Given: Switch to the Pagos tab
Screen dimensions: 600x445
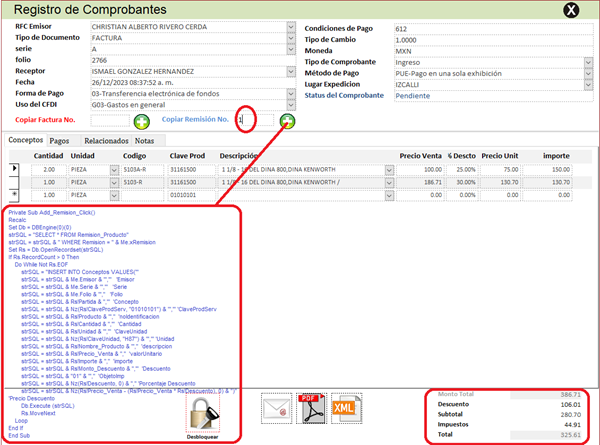Looking at the screenshot, I should point(59,141).
